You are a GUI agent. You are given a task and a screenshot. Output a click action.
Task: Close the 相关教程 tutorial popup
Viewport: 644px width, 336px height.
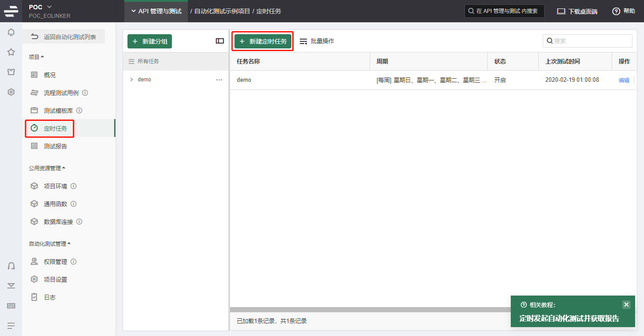pyautogui.click(x=626, y=304)
